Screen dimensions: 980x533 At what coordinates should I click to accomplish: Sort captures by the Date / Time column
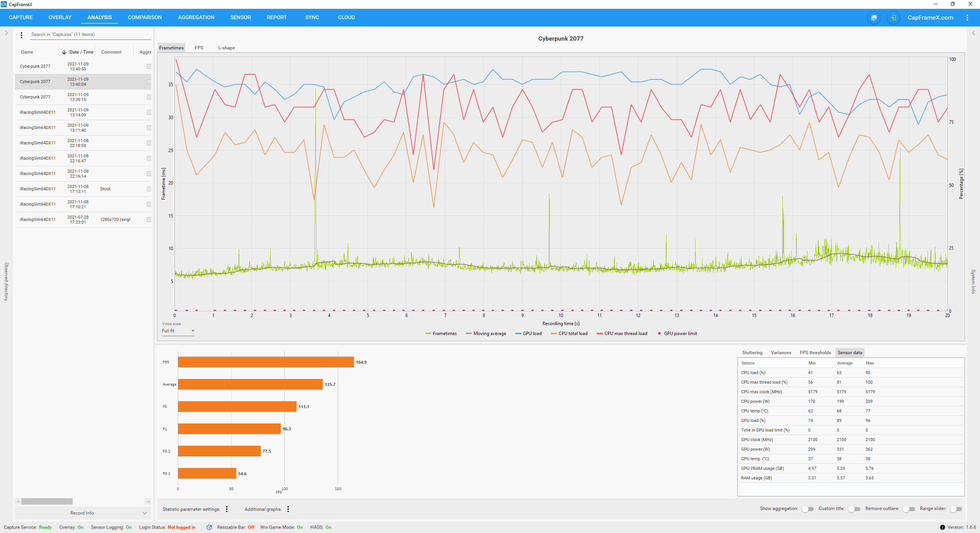point(81,52)
